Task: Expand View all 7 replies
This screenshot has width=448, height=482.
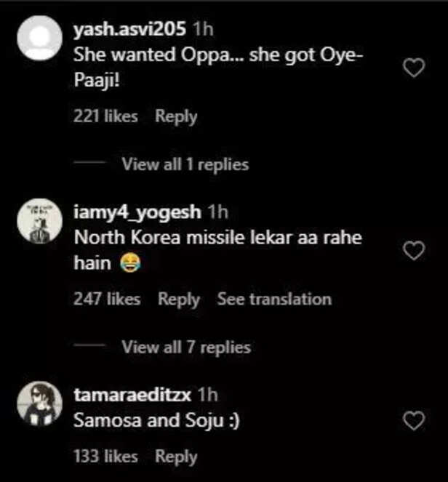Action: pos(185,348)
